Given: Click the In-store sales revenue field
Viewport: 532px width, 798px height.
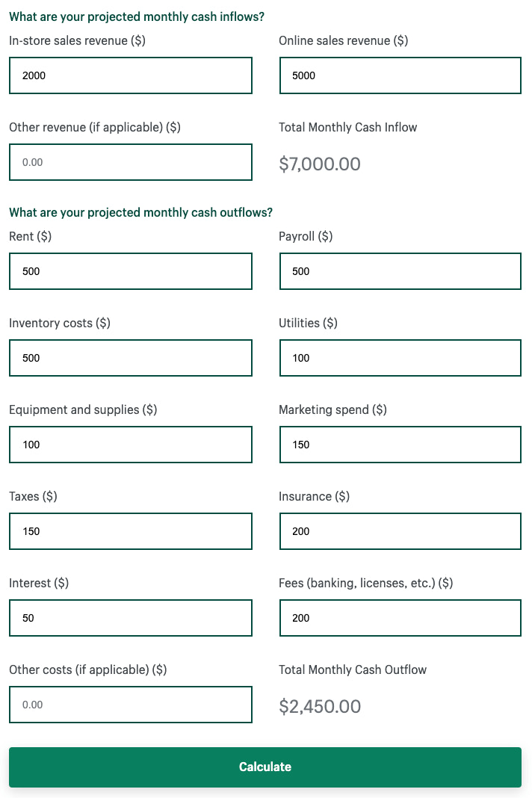Looking at the screenshot, I should pyautogui.click(x=130, y=75).
